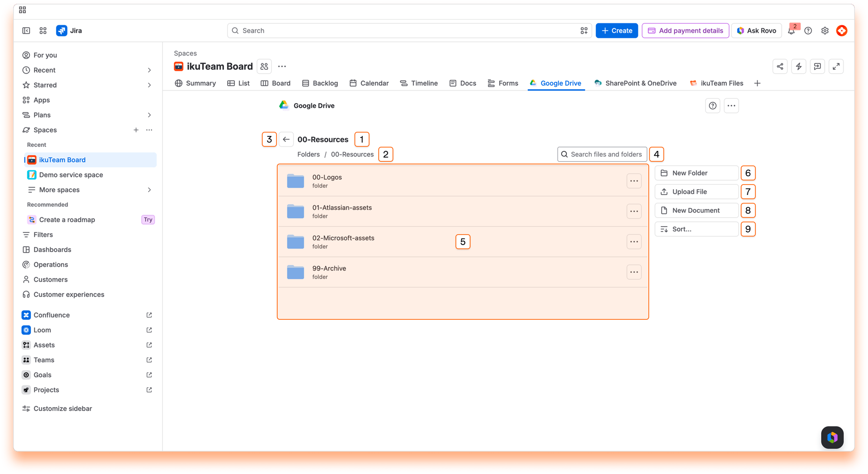Open the feedback icon next to lightning
Image resolution: width=868 pixels, height=474 pixels.
pos(817,66)
